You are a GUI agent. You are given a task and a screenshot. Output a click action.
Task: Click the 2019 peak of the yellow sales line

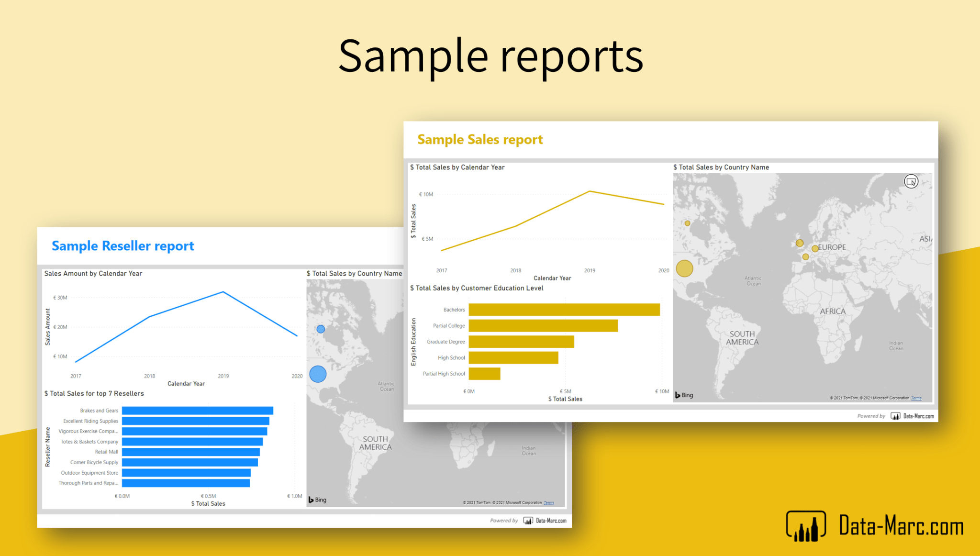[x=590, y=190]
